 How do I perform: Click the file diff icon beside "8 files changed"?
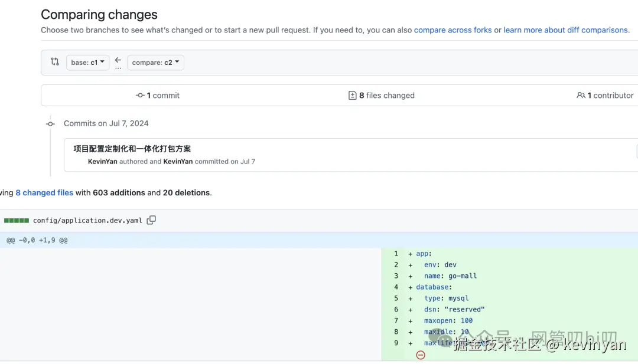[353, 96]
